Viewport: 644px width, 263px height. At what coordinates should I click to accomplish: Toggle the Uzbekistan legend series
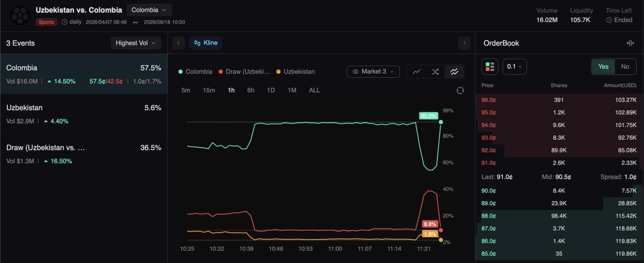point(295,71)
